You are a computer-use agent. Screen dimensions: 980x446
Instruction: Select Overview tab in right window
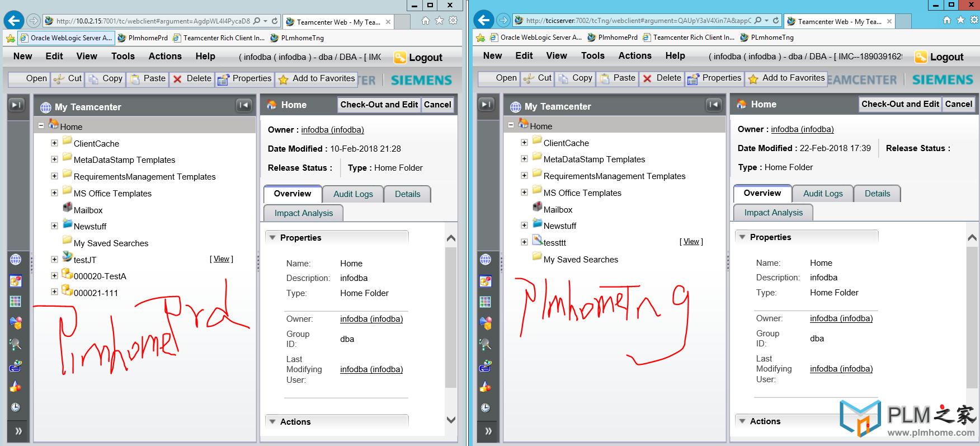point(762,193)
